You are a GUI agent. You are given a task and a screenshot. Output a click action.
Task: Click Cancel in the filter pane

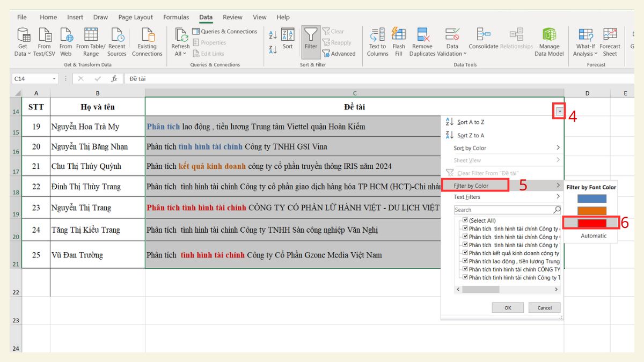pos(544,307)
